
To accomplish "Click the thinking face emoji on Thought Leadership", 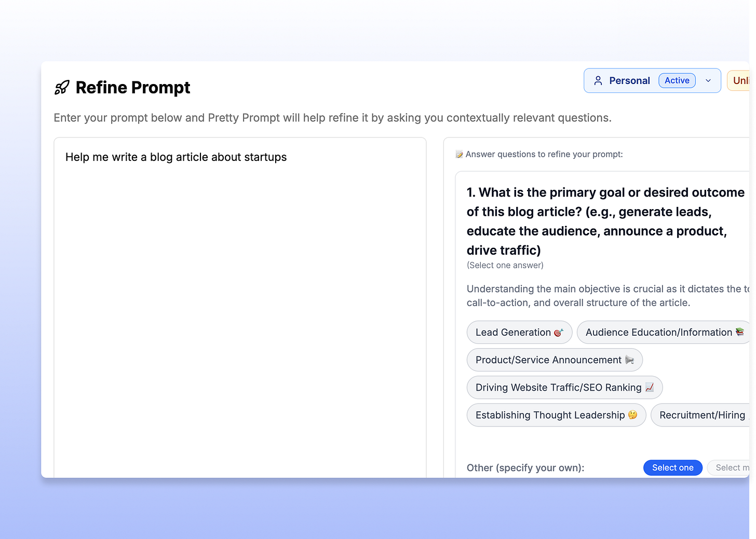I will 632,414.
